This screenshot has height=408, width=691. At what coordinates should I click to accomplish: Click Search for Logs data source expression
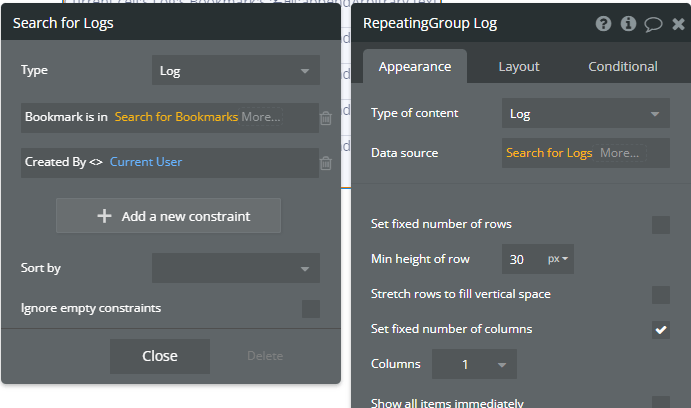pos(549,153)
